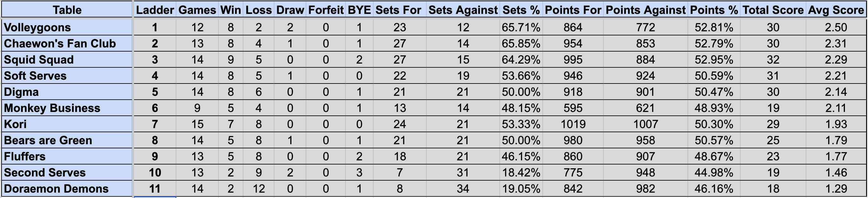
Task: Select the Soft Serves team cell
Action: [67, 76]
